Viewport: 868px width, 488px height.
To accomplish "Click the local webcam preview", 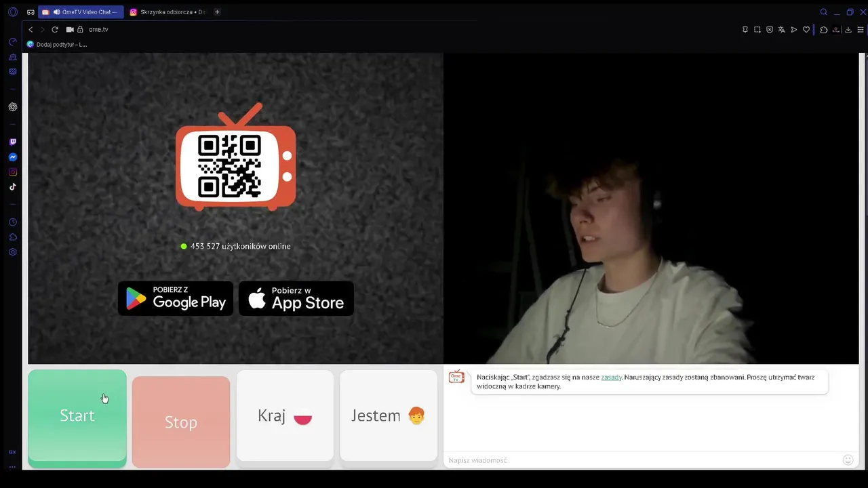I will pyautogui.click(x=651, y=208).
